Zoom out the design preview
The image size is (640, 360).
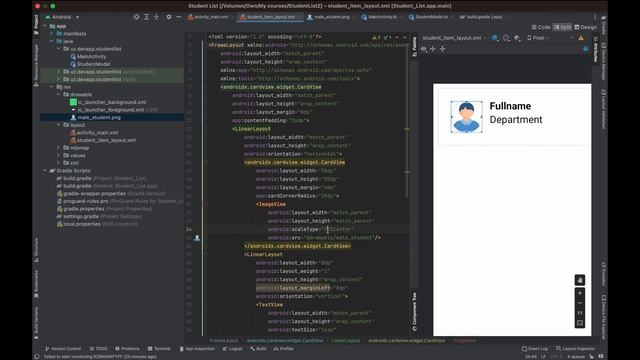(x=580, y=303)
